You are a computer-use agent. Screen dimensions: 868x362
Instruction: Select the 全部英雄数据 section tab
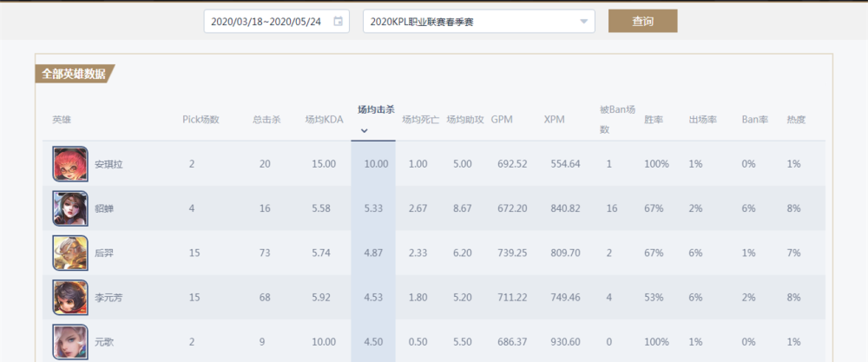tap(74, 74)
